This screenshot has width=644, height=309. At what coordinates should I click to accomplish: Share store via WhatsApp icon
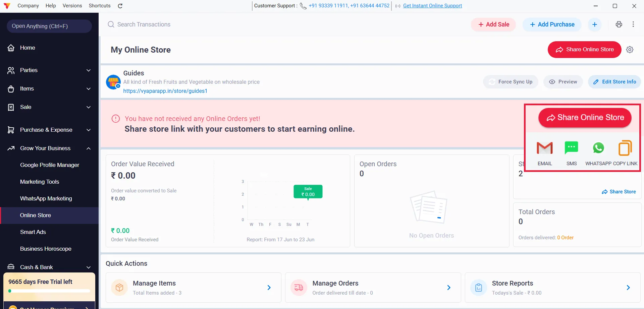pyautogui.click(x=598, y=148)
